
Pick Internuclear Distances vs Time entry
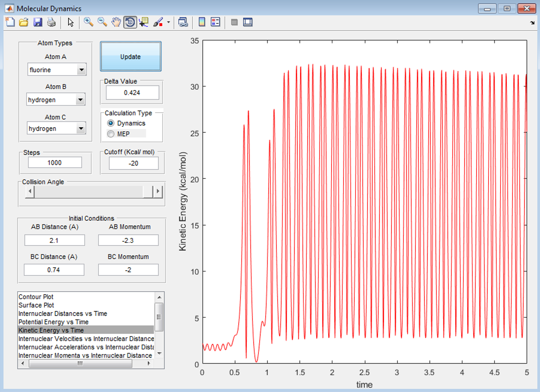pos(63,313)
